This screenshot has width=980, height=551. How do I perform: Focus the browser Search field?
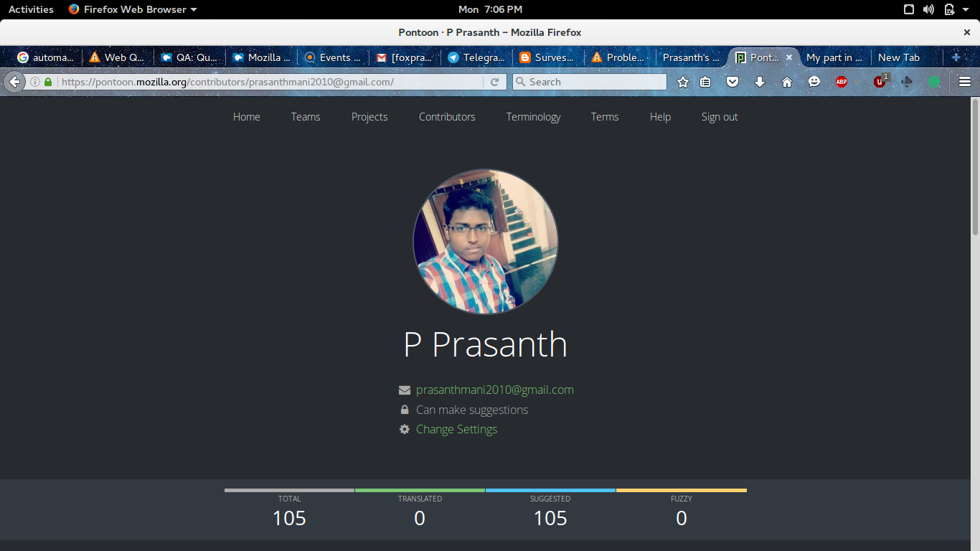coord(590,82)
